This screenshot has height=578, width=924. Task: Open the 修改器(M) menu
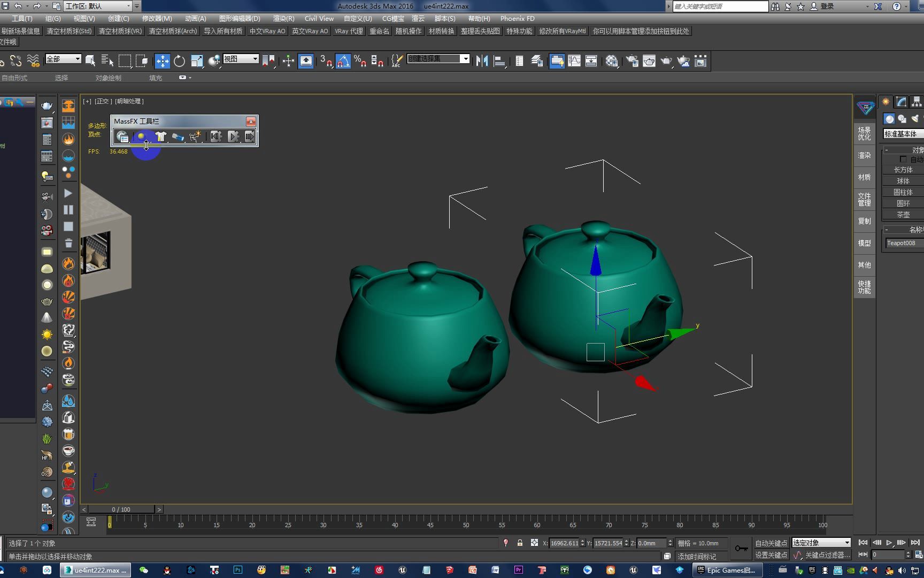tap(157, 18)
